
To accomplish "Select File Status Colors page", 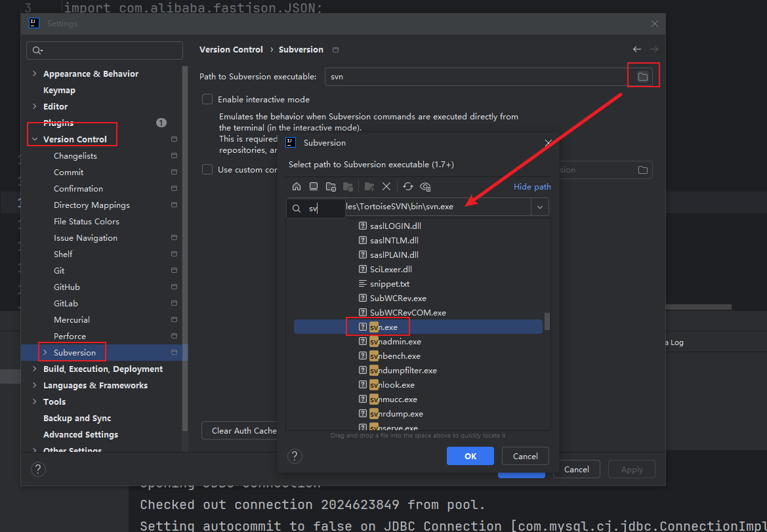I will tap(87, 222).
